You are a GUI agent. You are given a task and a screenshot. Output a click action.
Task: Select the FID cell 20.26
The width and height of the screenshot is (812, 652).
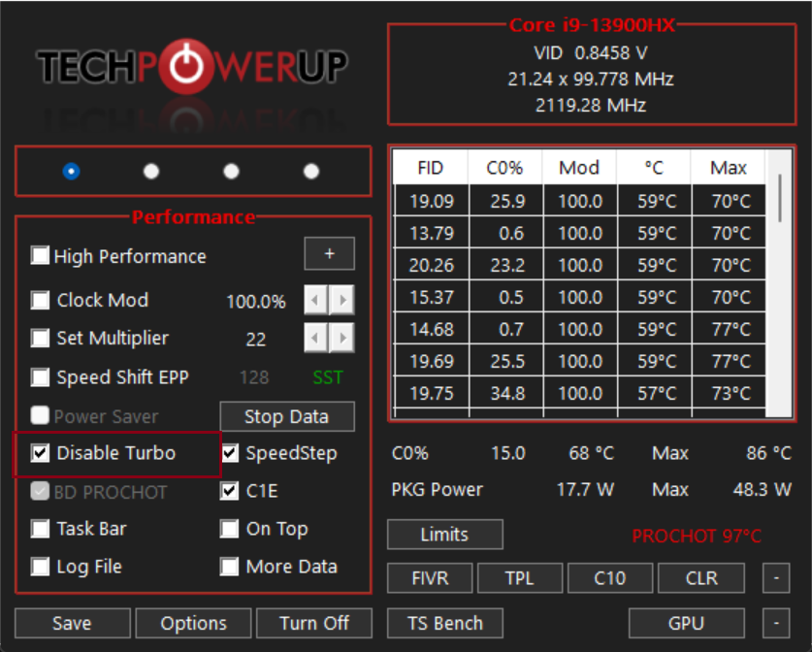coord(432,265)
